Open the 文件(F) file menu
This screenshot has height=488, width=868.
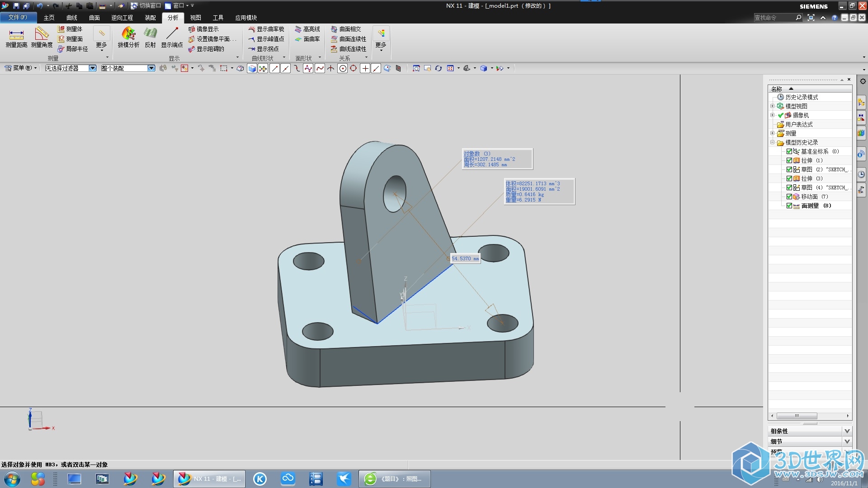click(x=18, y=17)
